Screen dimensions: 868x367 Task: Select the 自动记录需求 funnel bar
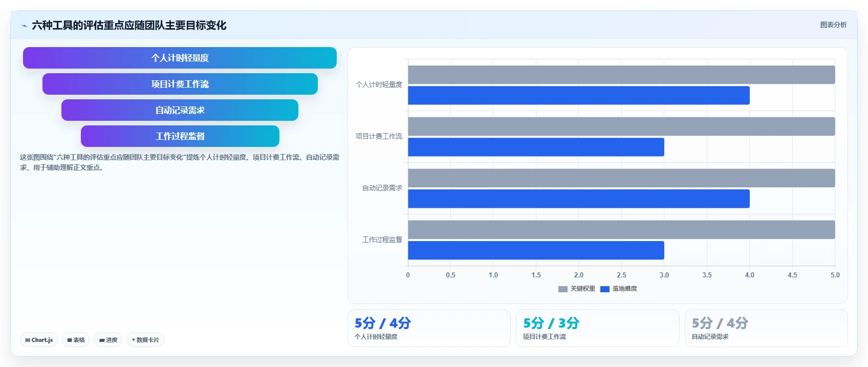tap(180, 110)
